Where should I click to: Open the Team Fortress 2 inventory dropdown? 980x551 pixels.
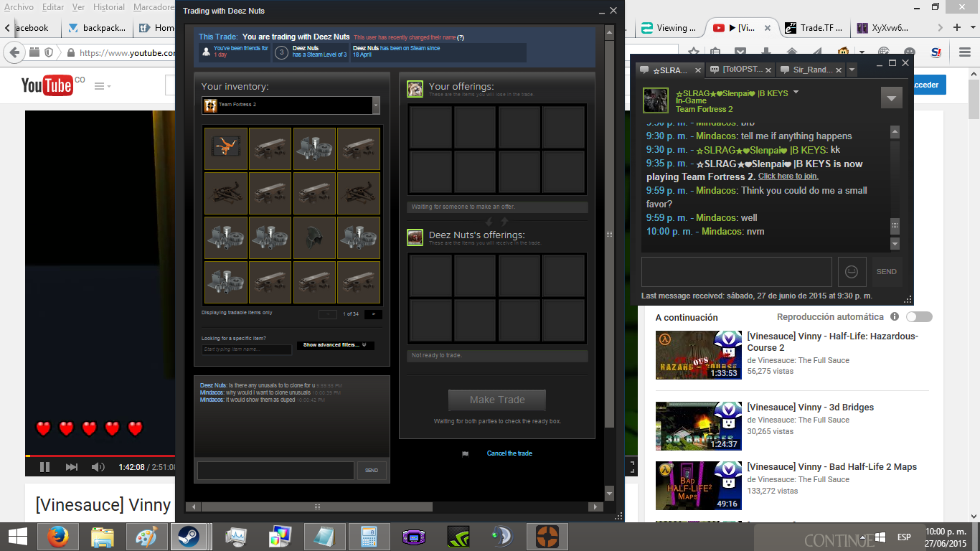tap(376, 105)
